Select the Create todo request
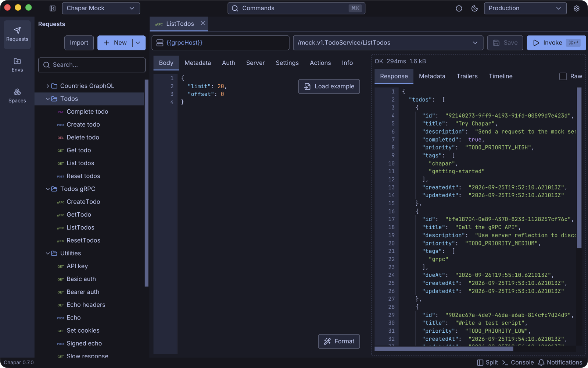This screenshot has height=368, width=588. [89, 124]
